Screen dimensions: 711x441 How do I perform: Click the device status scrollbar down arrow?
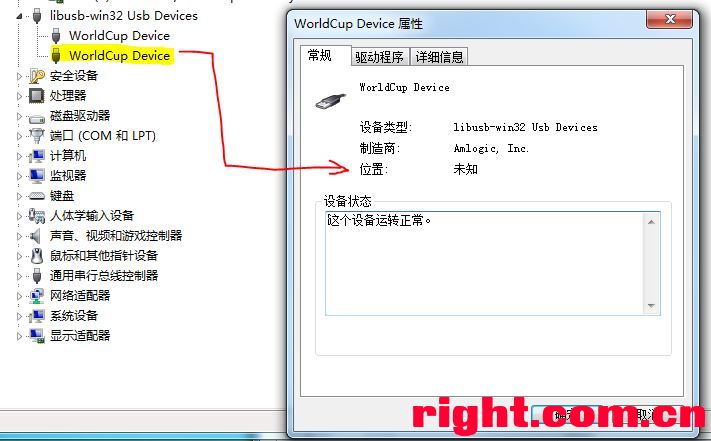coord(652,306)
